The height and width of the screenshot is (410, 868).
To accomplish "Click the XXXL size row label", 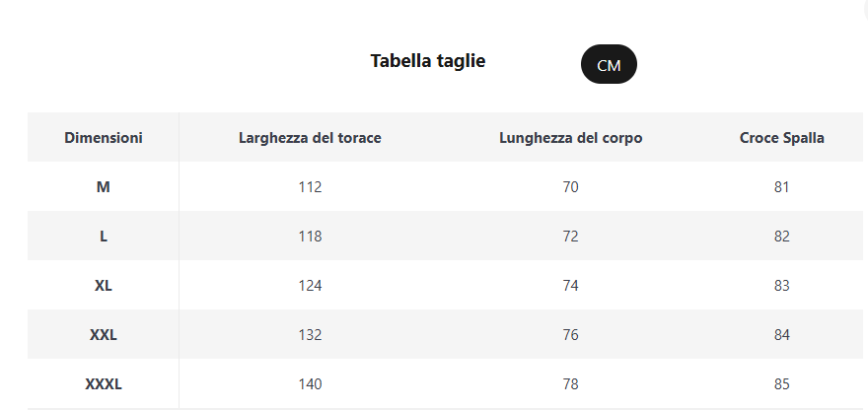I will click(103, 384).
